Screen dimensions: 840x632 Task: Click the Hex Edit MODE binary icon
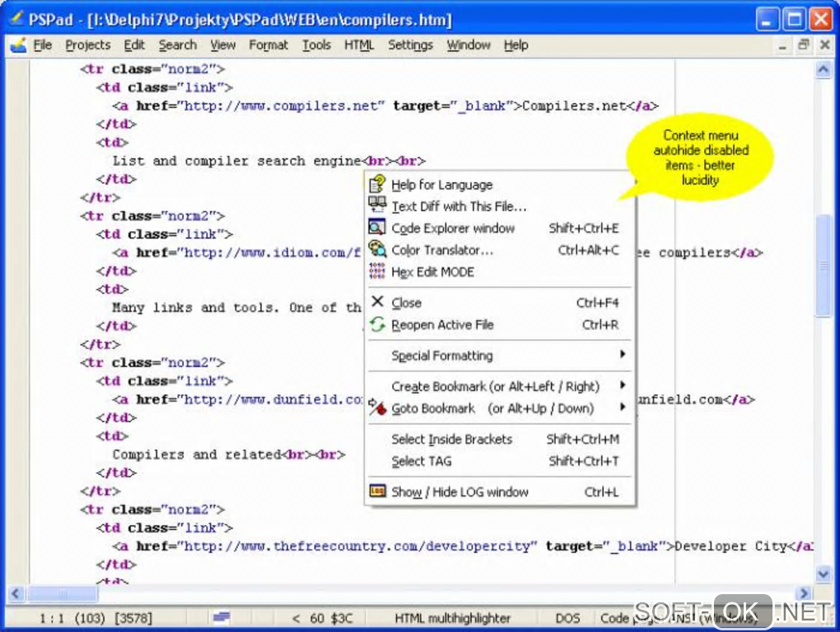pyautogui.click(x=377, y=272)
